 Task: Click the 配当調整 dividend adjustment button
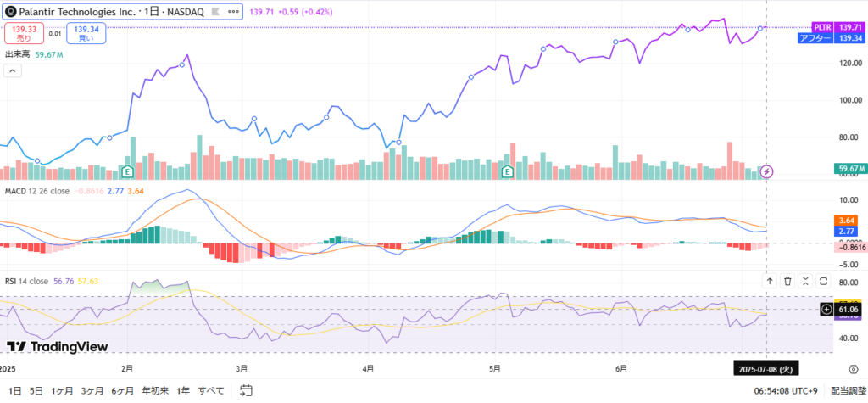tap(847, 391)
